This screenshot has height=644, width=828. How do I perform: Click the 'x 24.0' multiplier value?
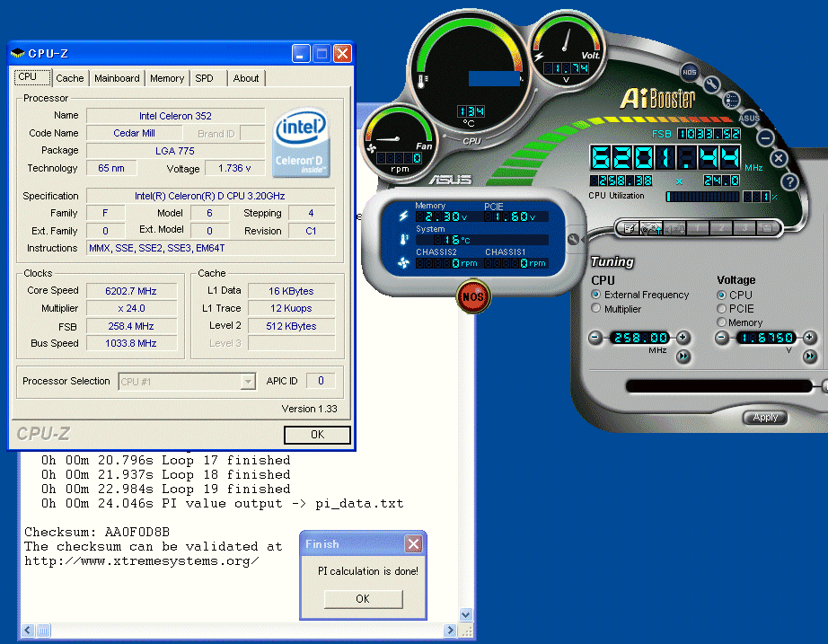click(131, 308)
